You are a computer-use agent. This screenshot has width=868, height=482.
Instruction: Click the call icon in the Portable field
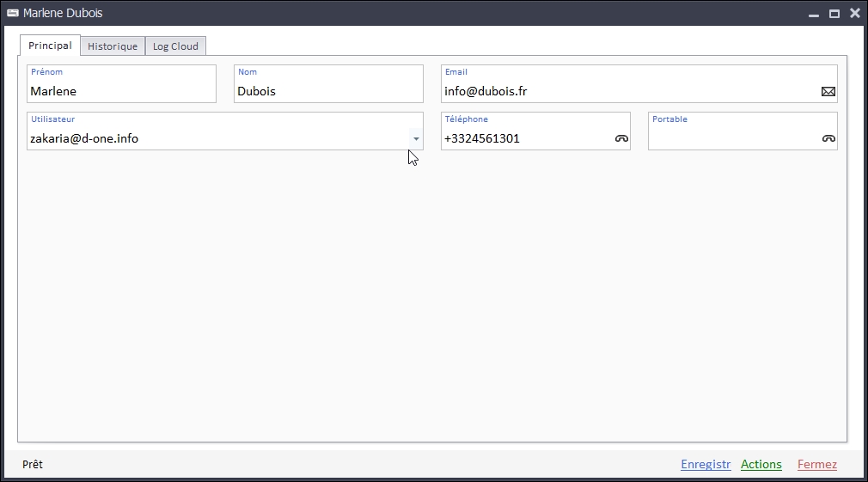click(828, 138)
